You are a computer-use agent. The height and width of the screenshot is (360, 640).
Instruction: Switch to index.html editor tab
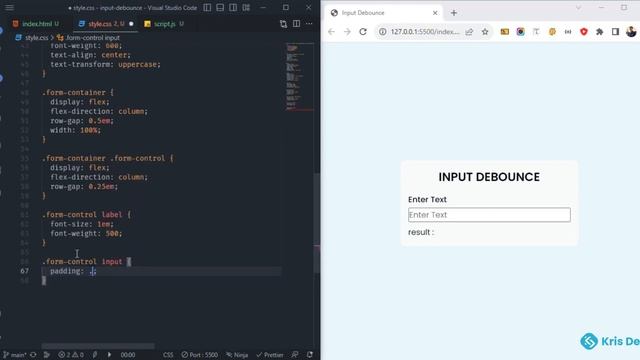36,24
